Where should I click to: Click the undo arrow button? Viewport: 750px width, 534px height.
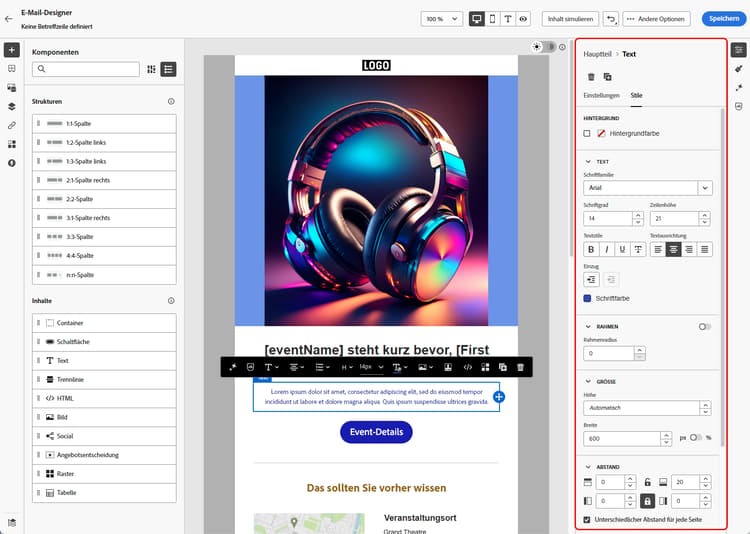point(610,19)
